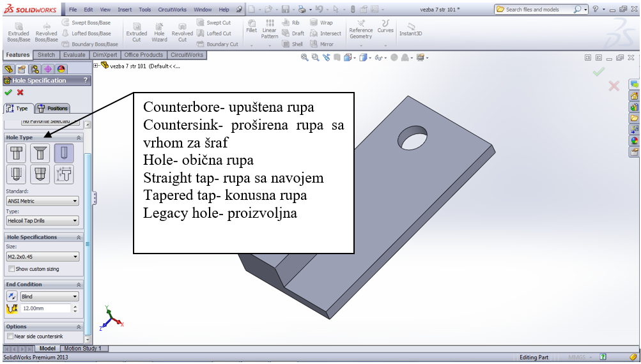Click the Rib tool
The image size is (641, 364).
[291, 23]
